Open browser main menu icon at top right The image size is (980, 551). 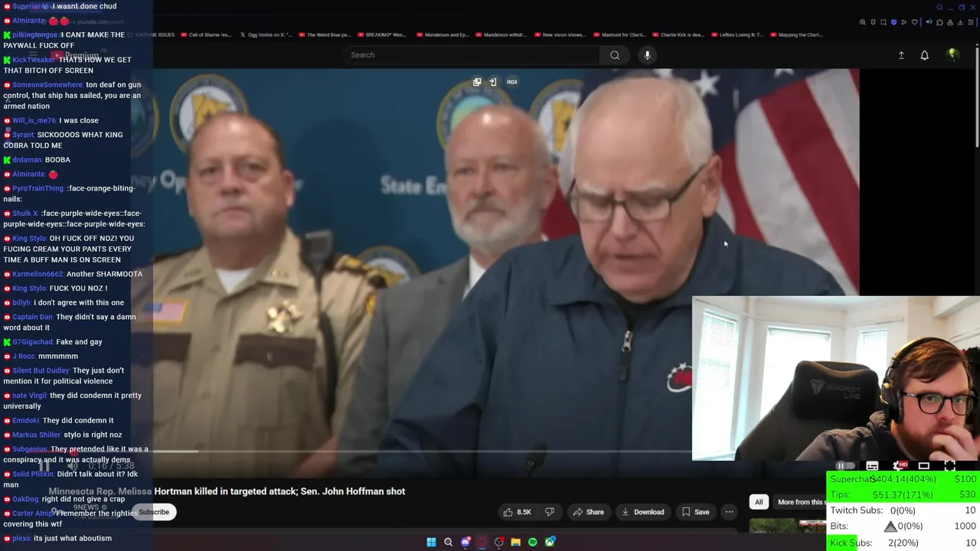click(x=972, y=22)
